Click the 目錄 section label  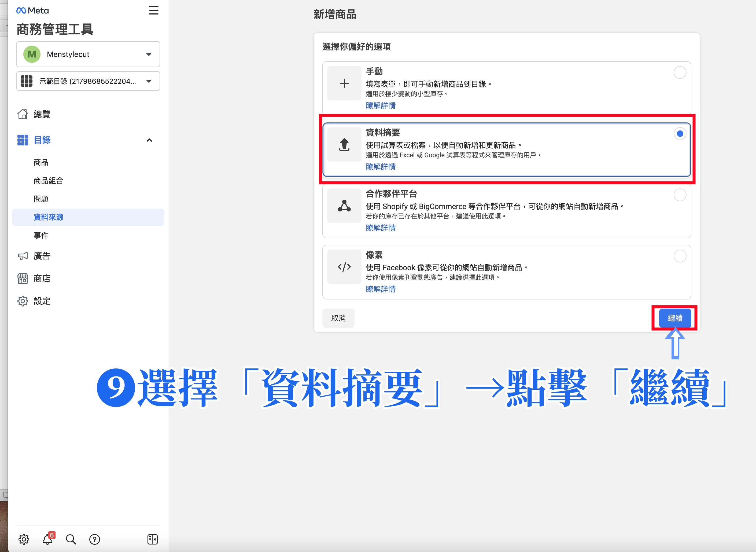(42, 140)
